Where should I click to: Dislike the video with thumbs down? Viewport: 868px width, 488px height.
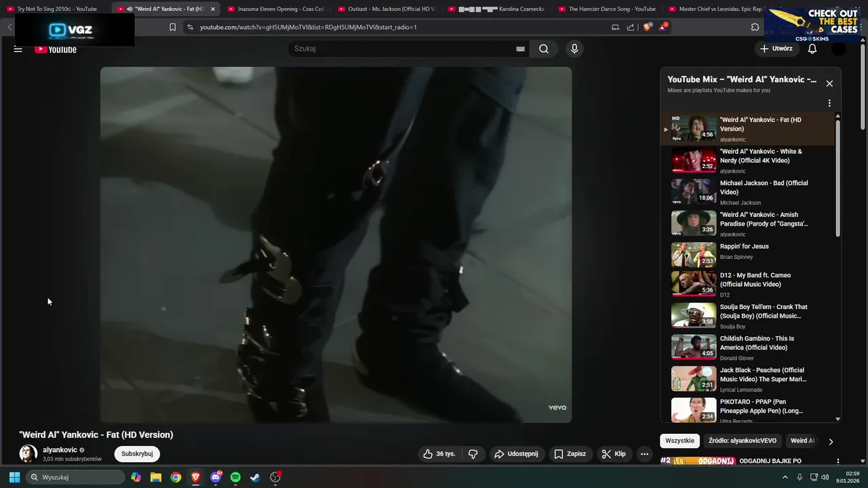pyautogui.click(x=473, y=454)
